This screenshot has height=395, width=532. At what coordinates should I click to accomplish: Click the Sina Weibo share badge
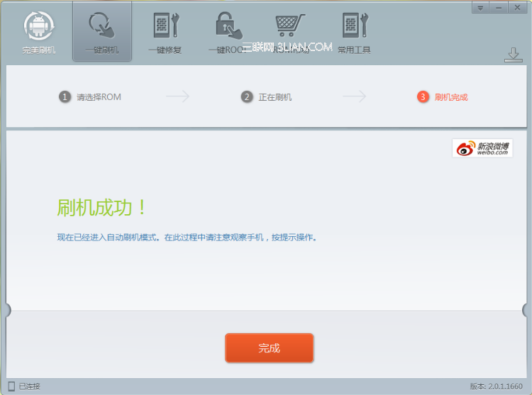482,148
